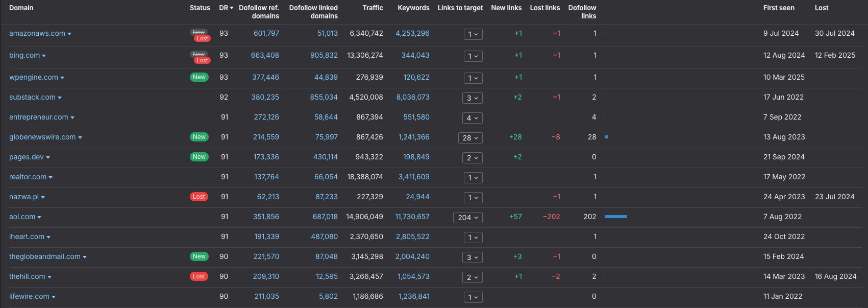Image resolution: width=868 pixels, height=308 pixels.
Task: Expand the caret menu next to substack.com
Action: point(60,98)
